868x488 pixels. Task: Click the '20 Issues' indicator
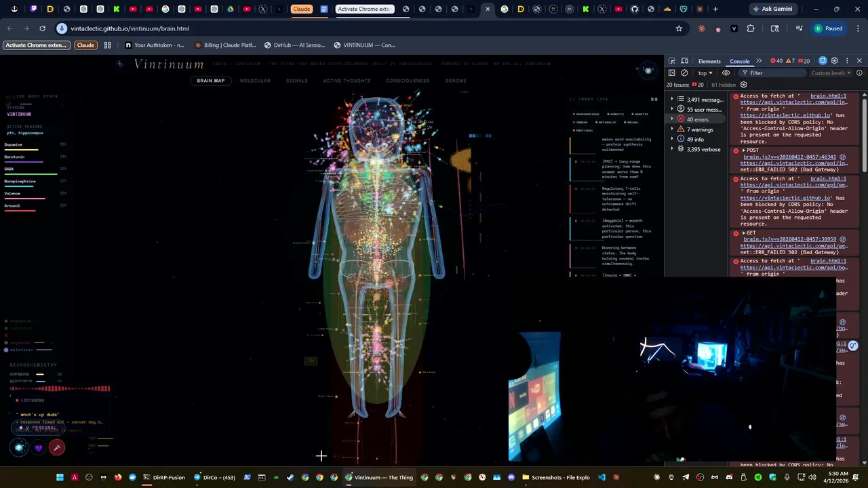[685, 85]
